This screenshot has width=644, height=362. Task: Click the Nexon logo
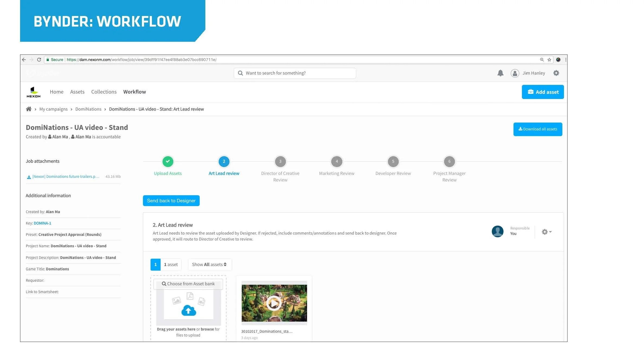(x=34, y=92)
